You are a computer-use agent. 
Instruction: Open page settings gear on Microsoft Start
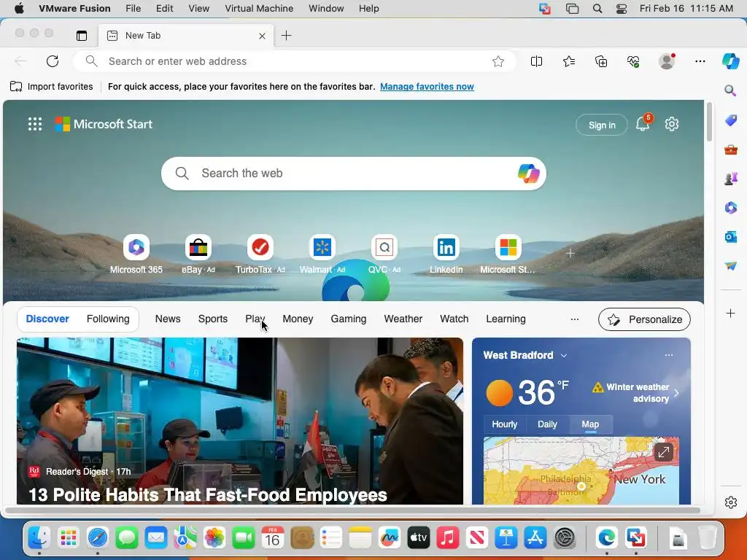pos(672,124)
